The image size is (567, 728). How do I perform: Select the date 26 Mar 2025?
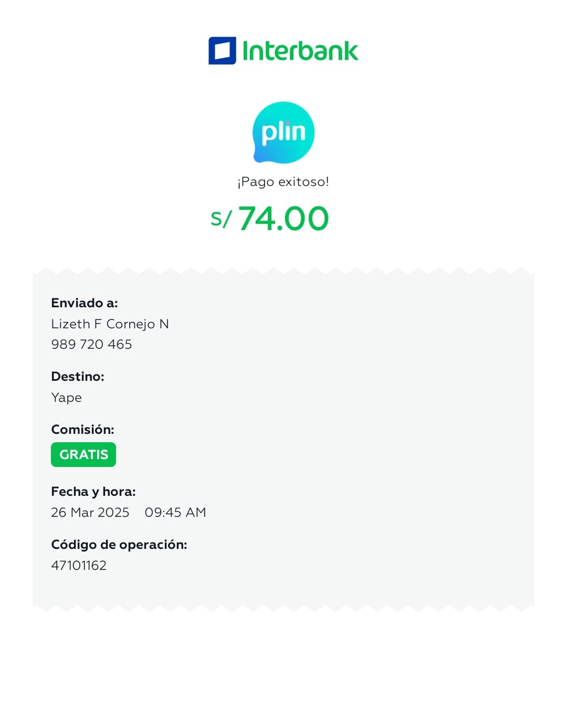click(x=90, y=513)
